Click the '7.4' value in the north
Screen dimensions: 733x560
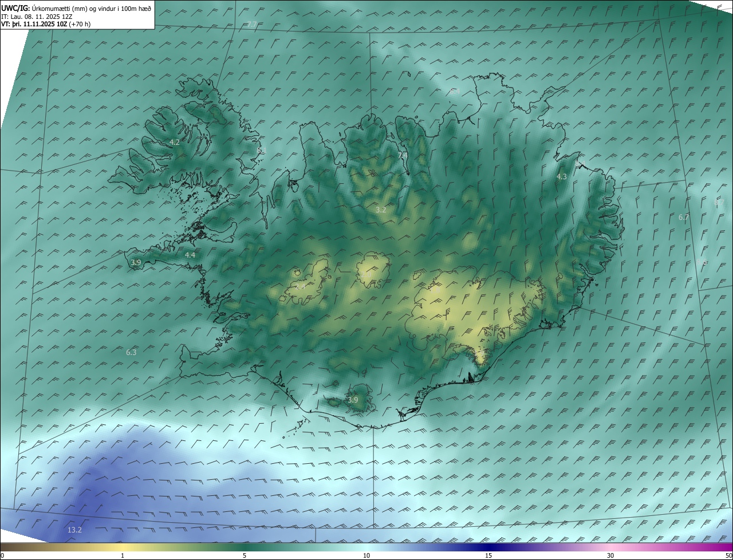pyautogui.click(x=403, y=155)
